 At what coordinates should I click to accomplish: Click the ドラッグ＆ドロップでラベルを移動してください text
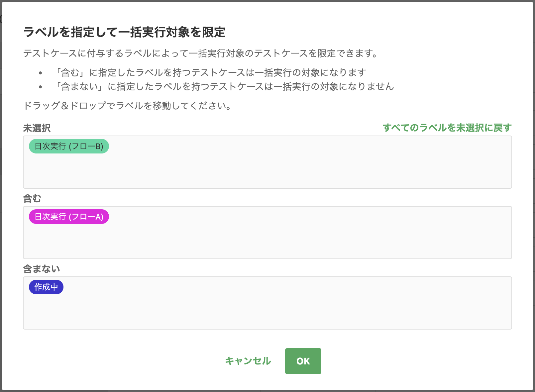(x=128, y=106)
